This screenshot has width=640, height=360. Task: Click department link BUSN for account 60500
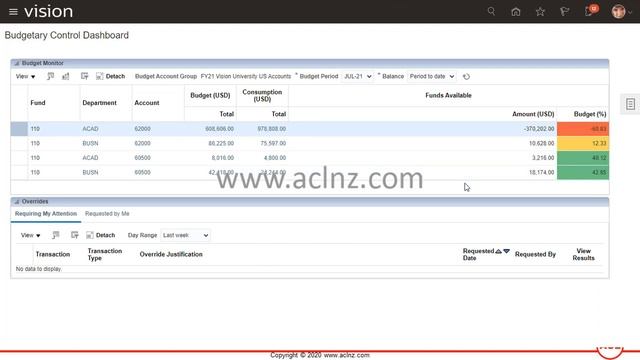pos(90,172)
